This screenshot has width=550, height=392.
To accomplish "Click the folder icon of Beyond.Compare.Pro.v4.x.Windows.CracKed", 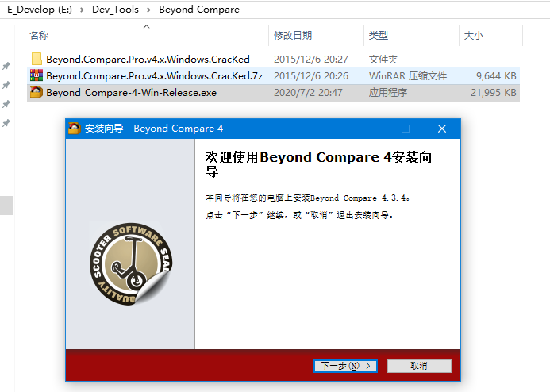I will coord(37,59).
